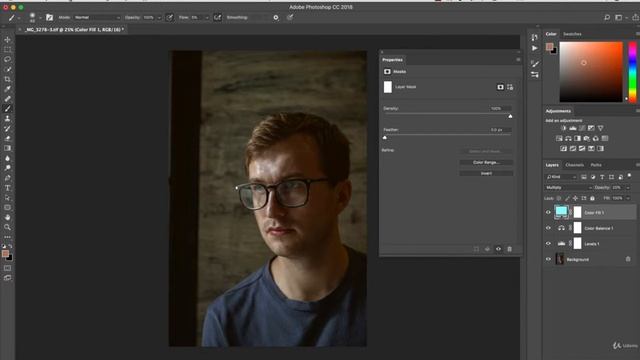Switch to the Channels tab
The image size is (640, 360).
point(574,165)
